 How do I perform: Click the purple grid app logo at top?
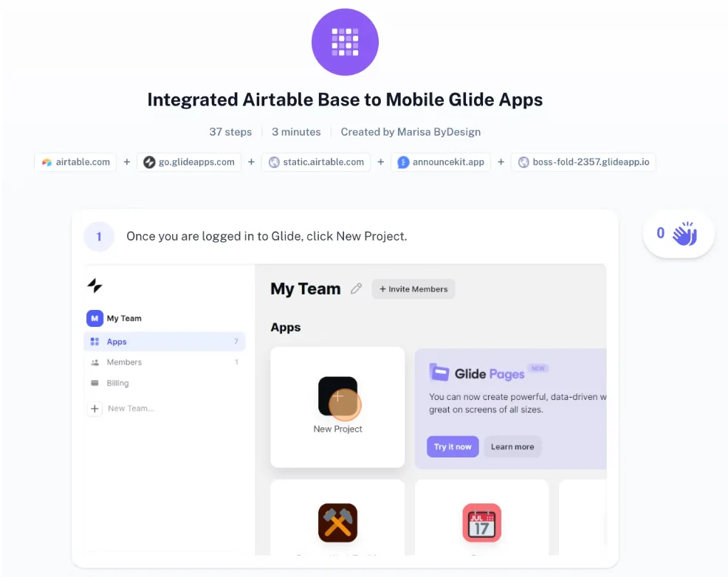pos(345,42)
